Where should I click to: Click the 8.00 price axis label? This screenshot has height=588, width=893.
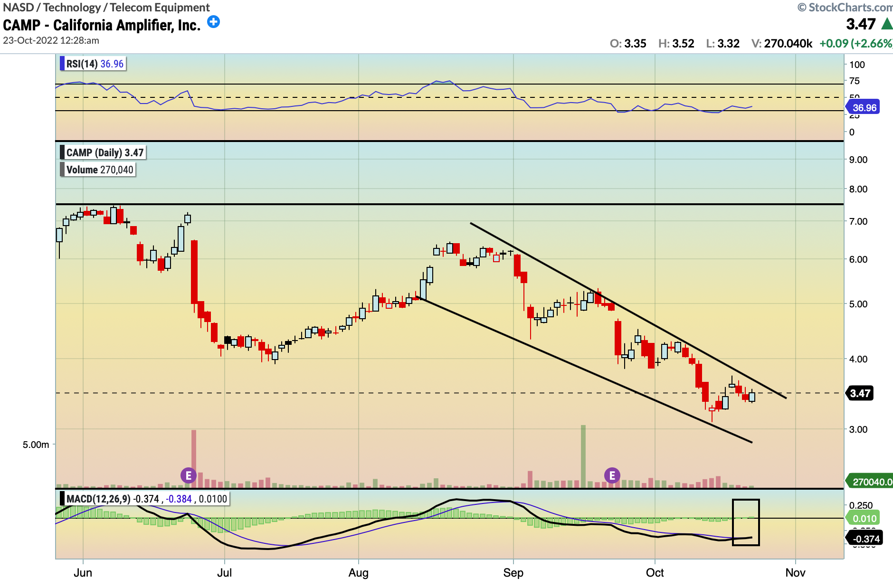pos(858,189)
